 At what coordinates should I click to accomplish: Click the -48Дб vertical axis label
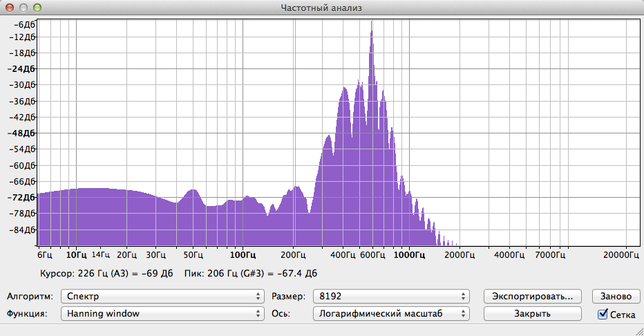[21, 133]
